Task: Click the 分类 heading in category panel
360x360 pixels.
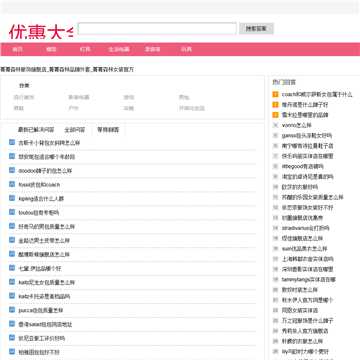Action: pos(24,86)
